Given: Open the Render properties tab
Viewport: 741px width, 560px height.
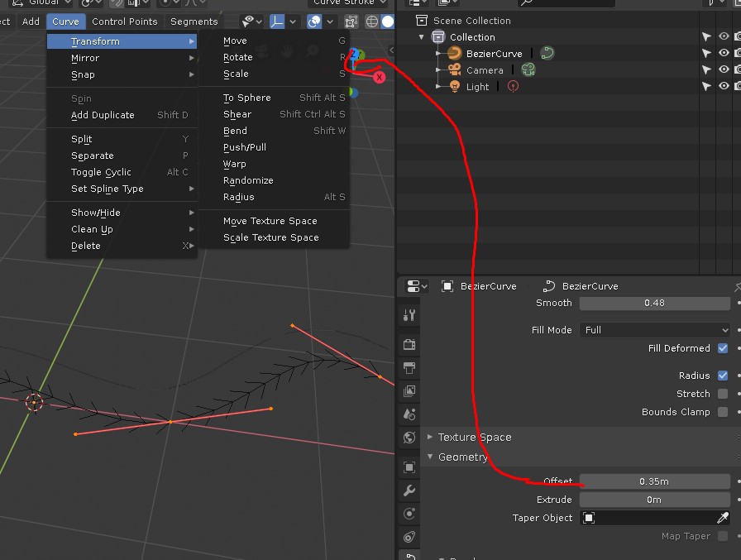Looking at the screenshot, I should point(409,344).
